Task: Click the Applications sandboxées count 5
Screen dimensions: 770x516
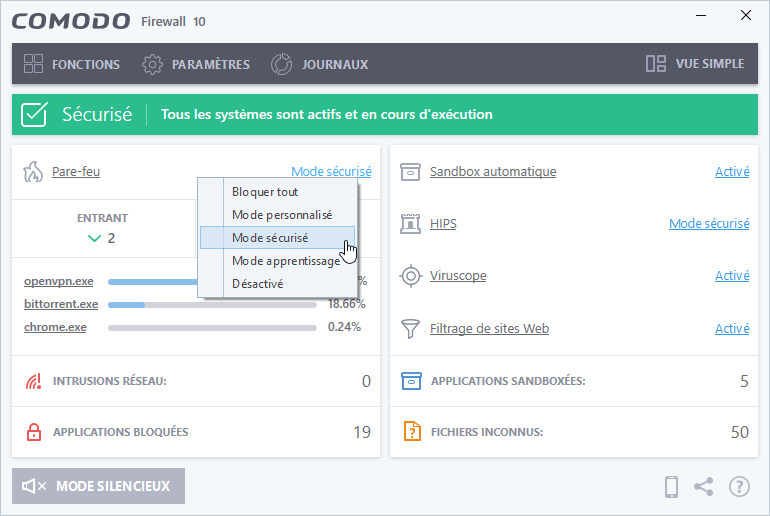Action: pos(744,381)
